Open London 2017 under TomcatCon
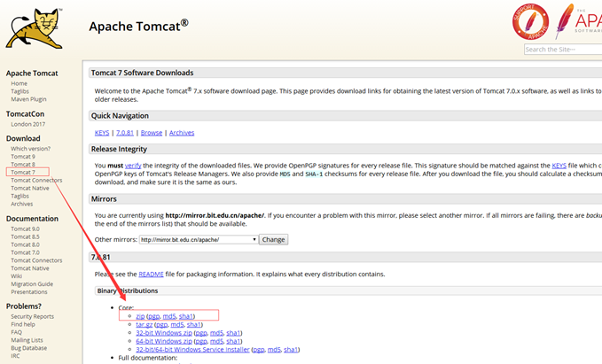Image resolution: width=602 pixels, height=364 pixels. coord(28,124)
